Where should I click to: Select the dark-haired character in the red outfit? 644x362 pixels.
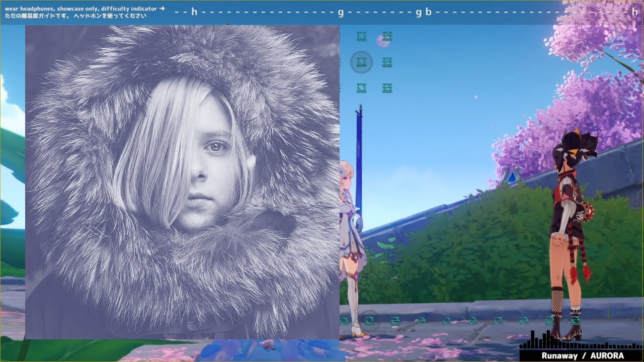coord(572,235)
